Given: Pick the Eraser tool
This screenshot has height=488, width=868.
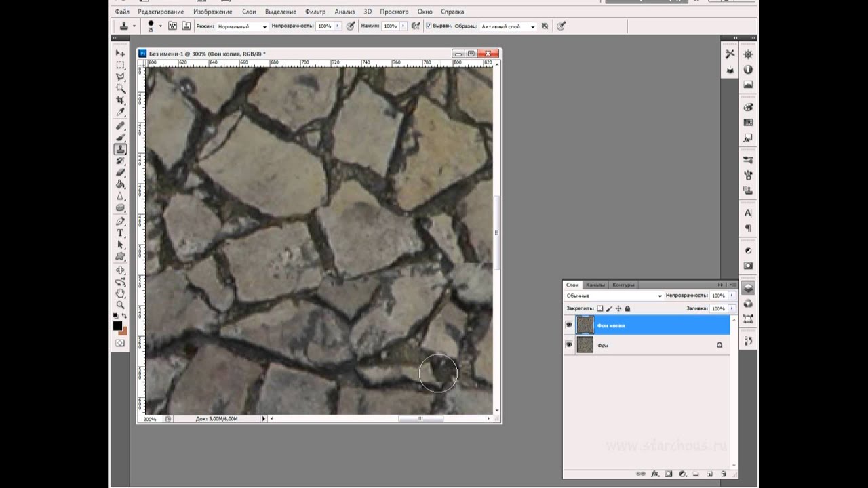Looking at the screenshot, I should (x=120, y=172).
